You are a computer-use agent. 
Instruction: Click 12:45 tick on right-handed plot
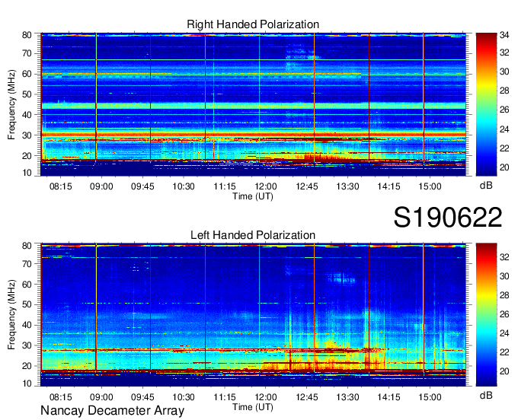306,186
